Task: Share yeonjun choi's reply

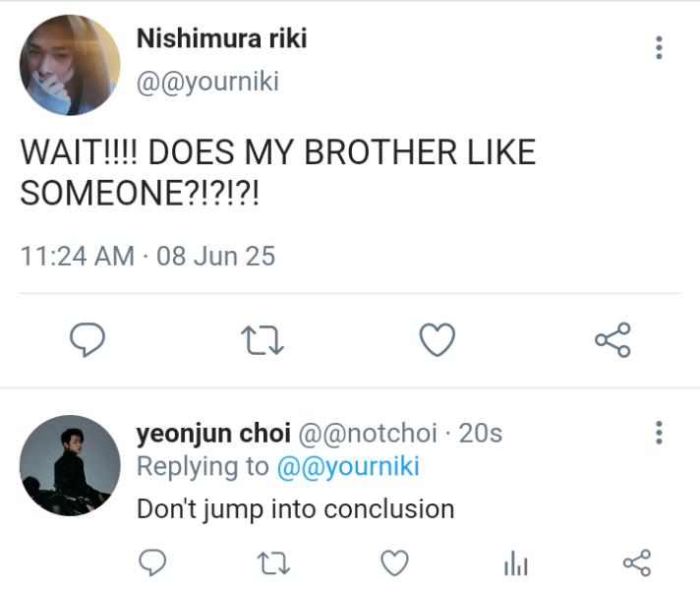Action: pos(637,562)
